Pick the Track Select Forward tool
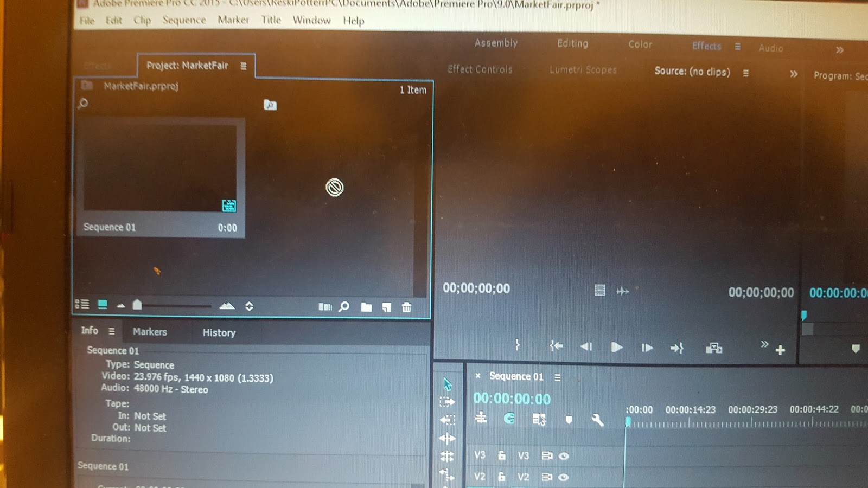868x488 pixels. click(447, 402)
